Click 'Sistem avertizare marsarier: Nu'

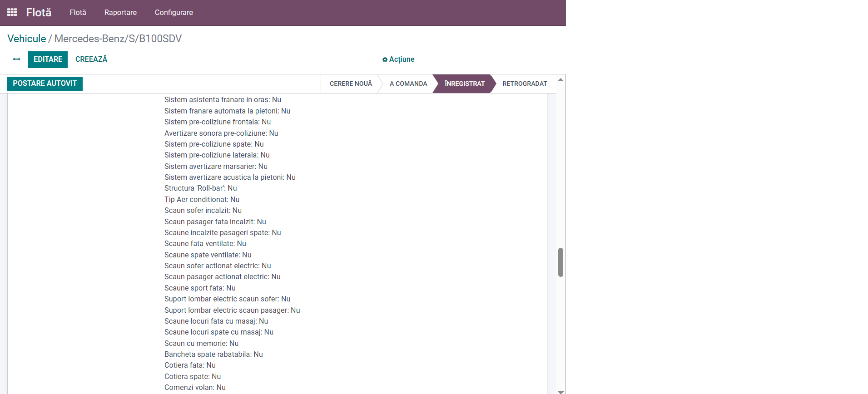pyautogui.click(x=216, y=166)
